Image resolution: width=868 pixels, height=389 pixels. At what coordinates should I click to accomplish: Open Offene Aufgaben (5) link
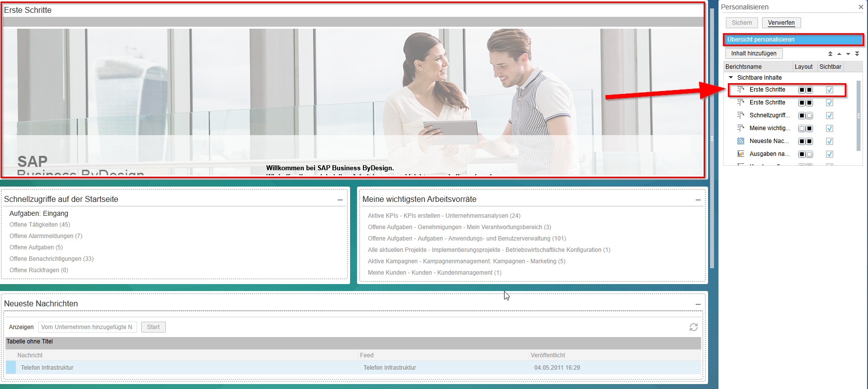(36, 247)
